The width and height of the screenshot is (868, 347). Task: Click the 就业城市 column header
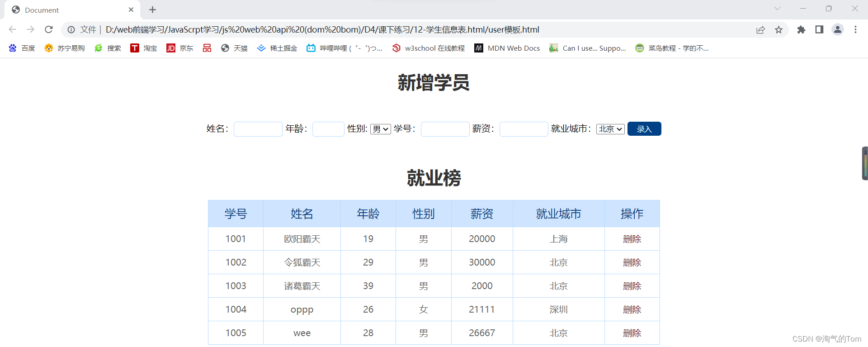click(559, 214)
